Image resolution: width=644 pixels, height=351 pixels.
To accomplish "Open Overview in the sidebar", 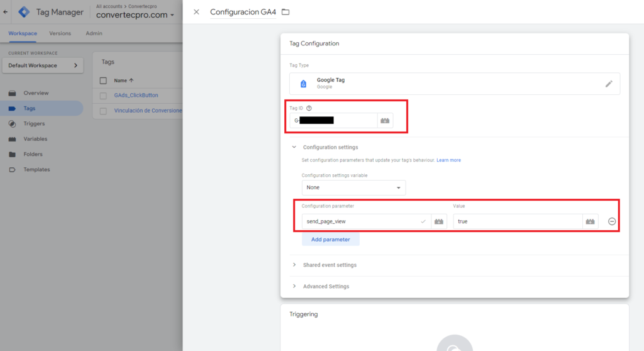I will tap(36, 93).
